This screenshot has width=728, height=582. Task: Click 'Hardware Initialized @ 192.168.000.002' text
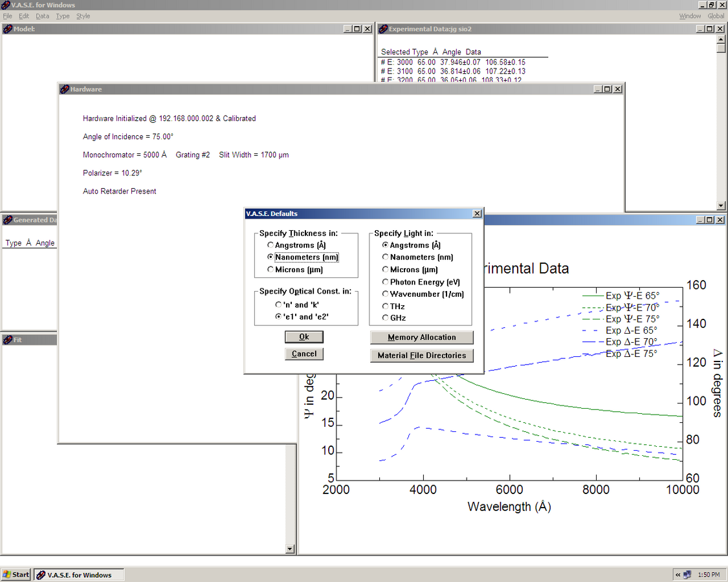click(148, 118)
